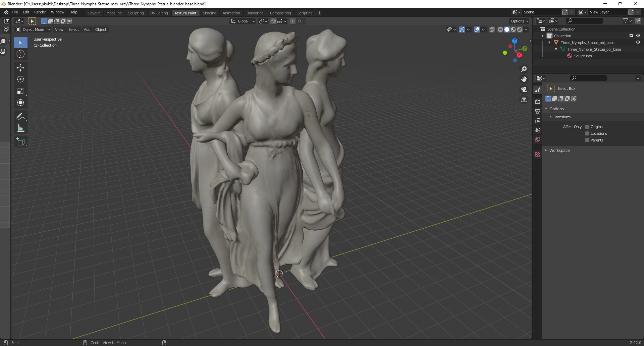Click the Blender logo menu icon

click(x=6, y=12)
